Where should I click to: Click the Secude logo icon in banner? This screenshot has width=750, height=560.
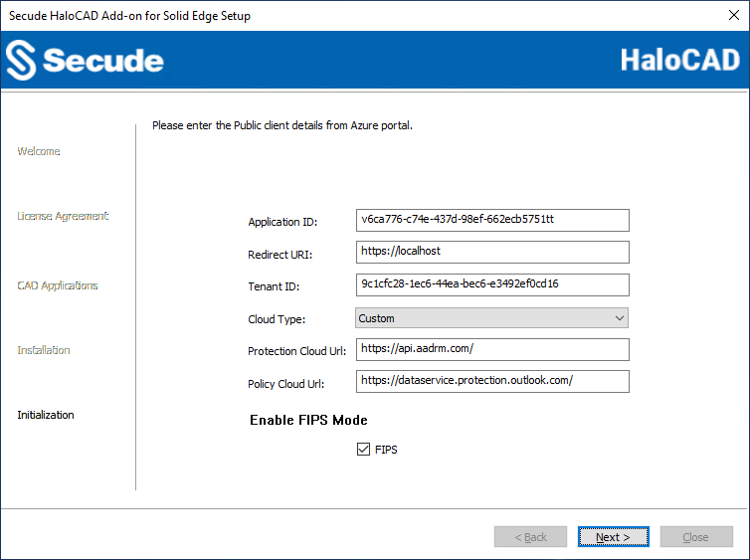coord(21,61)
